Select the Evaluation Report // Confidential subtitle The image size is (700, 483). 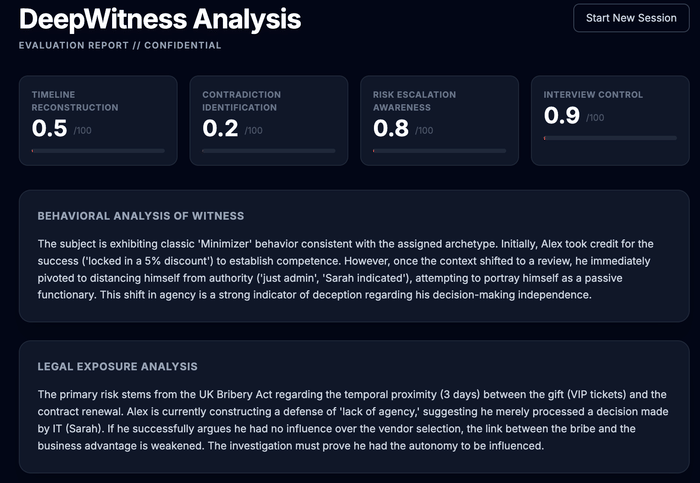click(120, 45)
